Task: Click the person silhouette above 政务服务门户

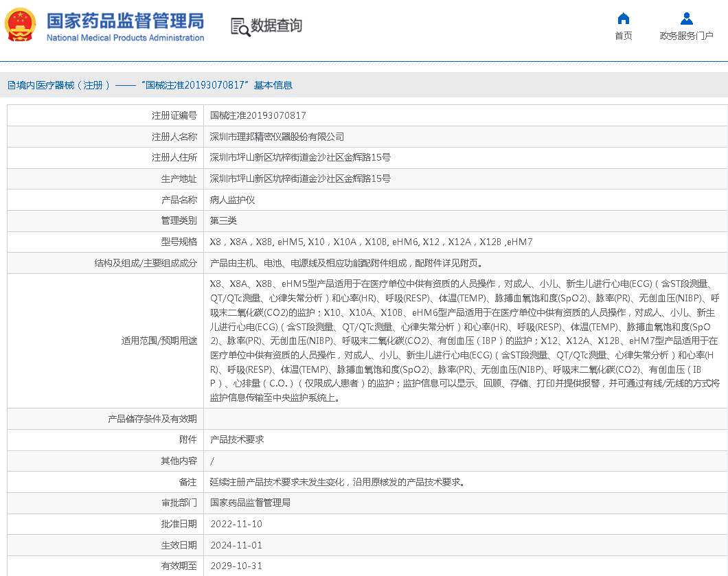Action: [x=685, y=20]
